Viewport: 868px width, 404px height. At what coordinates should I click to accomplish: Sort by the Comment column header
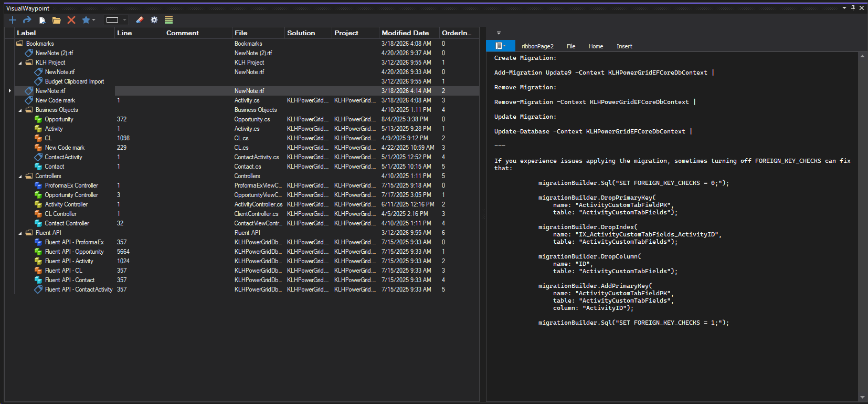pos(198,33)
